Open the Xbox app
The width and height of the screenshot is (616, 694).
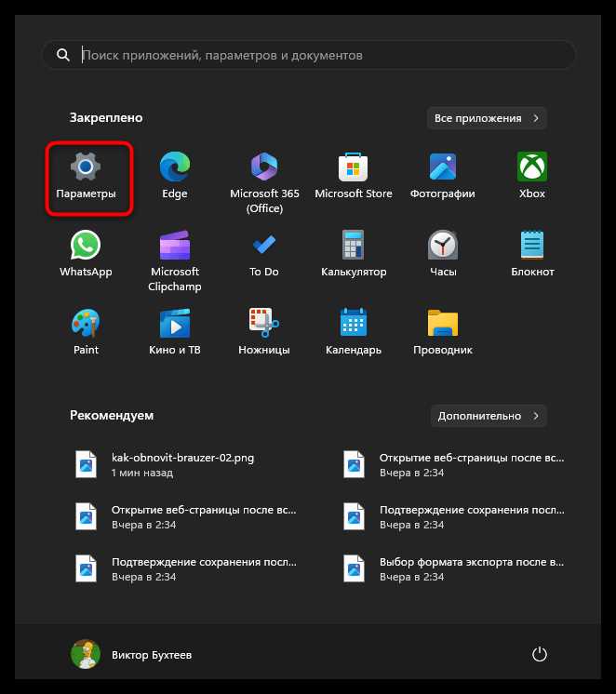click(532, 176)
